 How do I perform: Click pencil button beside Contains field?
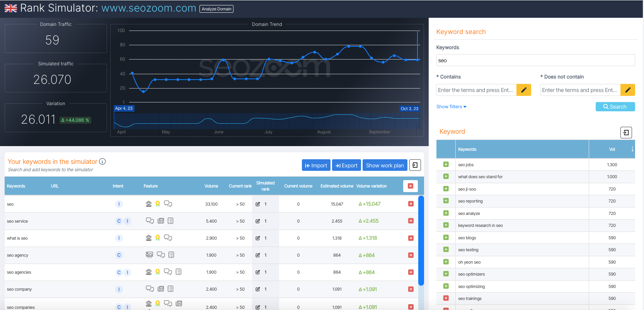click(524, 90)
